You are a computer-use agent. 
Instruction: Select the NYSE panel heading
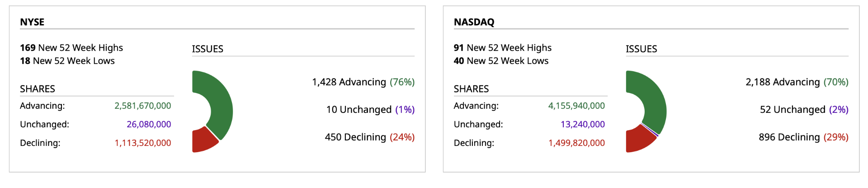click(32, 22)
